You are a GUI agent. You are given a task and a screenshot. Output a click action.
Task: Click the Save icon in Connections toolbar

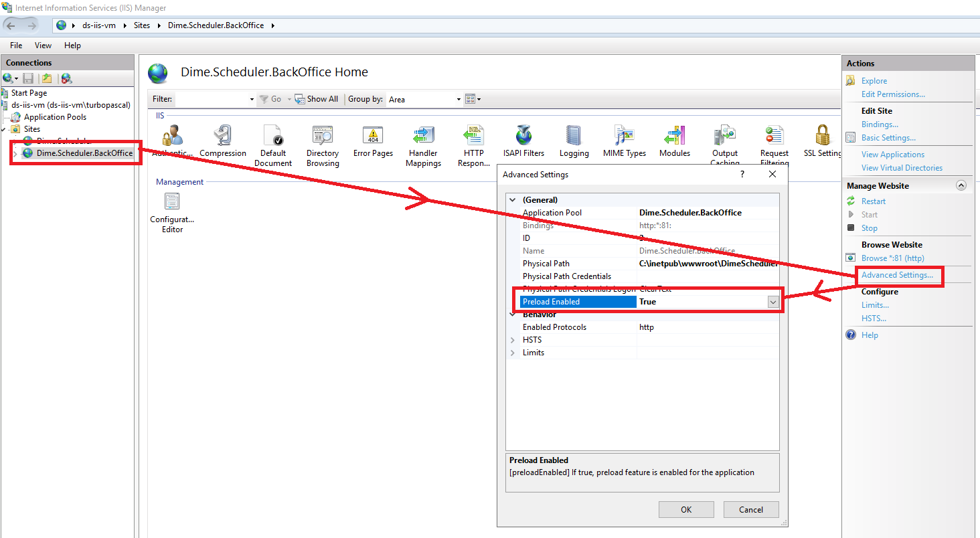point(28,78)
